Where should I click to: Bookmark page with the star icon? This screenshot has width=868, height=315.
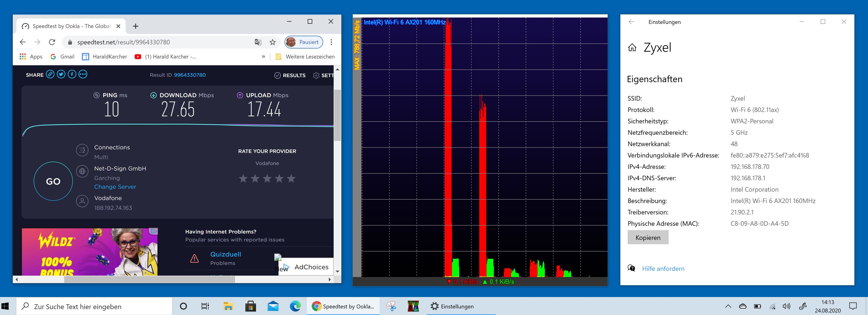(x=273, y=42)
